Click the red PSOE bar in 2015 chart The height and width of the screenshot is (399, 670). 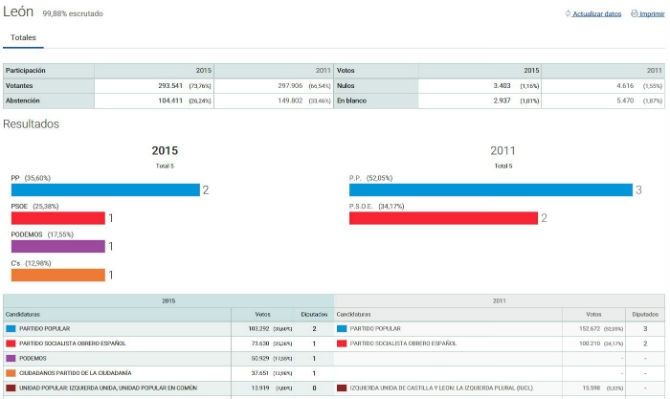point(58,218)
